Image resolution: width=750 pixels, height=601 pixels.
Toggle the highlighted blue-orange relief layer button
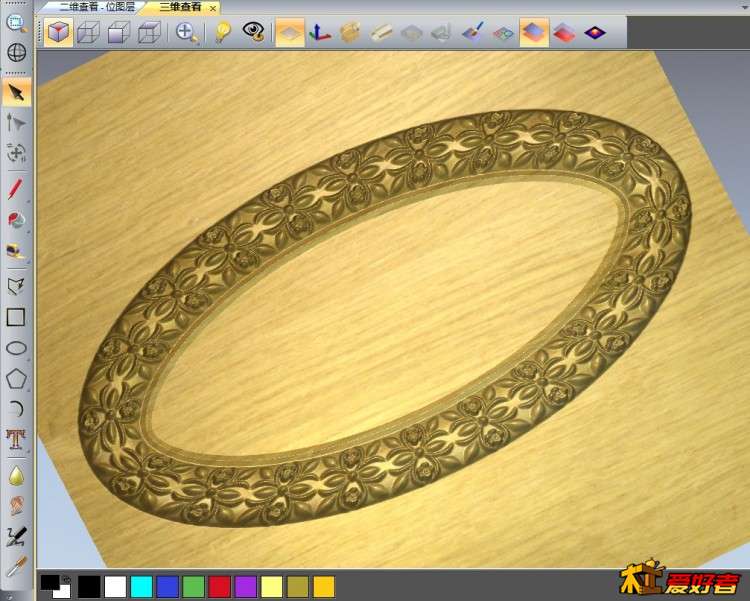click(534, 33)
